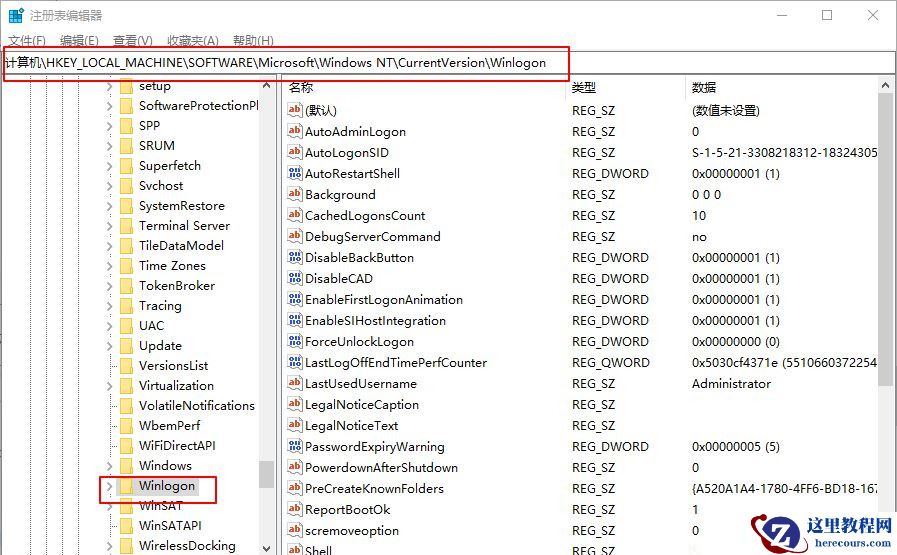Screen dimensions: 897x555
Task: Select the WbemPerf key
Action: click(x=169, y=426)
